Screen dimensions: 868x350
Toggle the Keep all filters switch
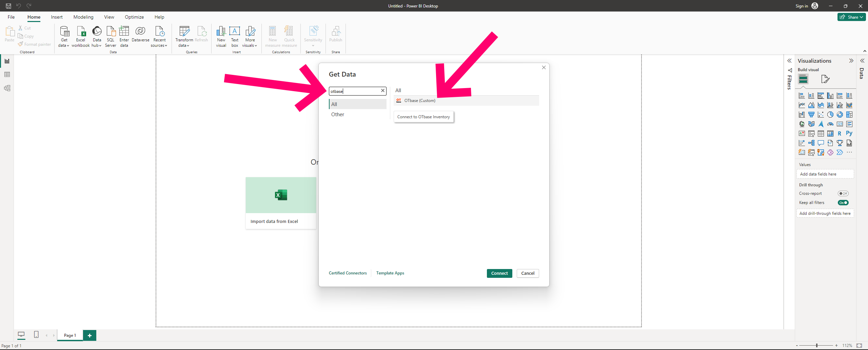coord(843,203)
